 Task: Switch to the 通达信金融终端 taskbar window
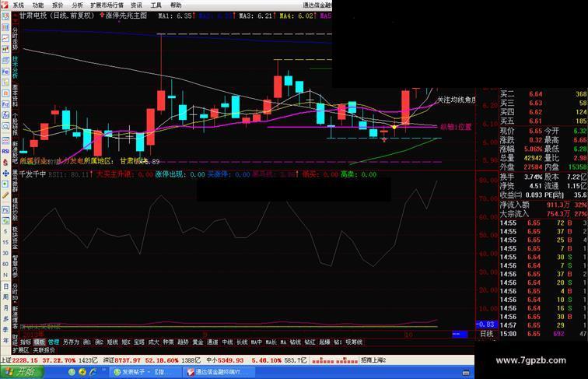pyautogui.click(x=219, y=372)
